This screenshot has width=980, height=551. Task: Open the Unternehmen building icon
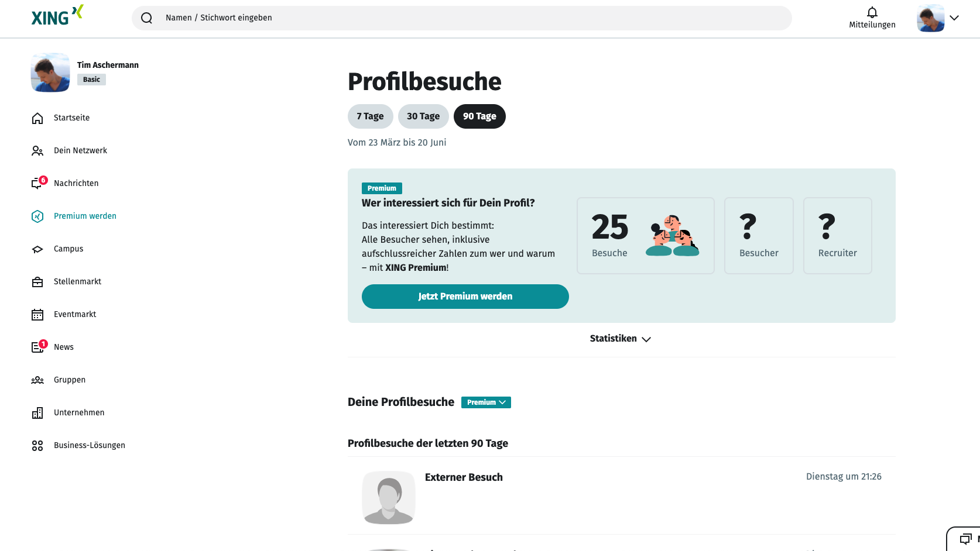tap(37, 413)
